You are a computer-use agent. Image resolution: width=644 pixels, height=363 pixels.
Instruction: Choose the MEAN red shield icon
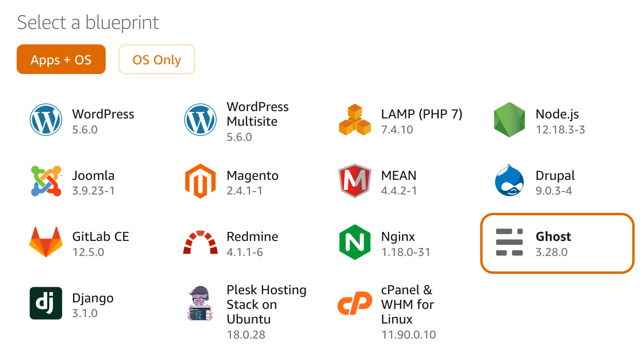point(355,181)
